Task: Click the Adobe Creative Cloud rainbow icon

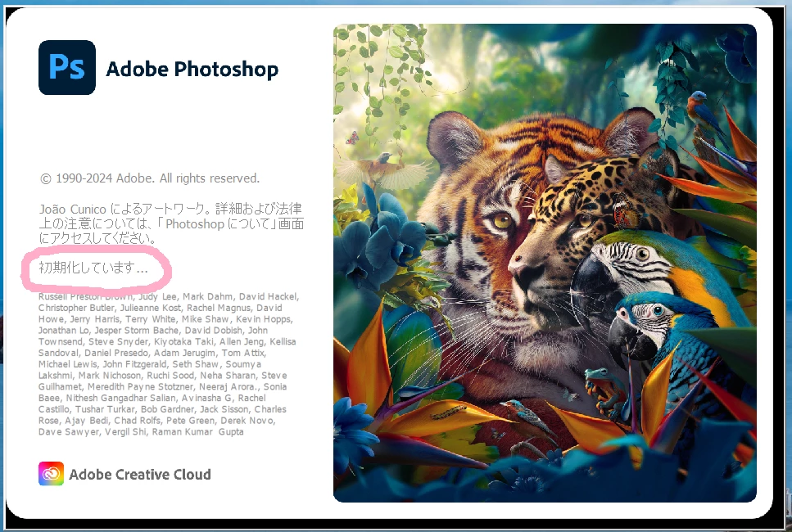Action: (51, 473)
